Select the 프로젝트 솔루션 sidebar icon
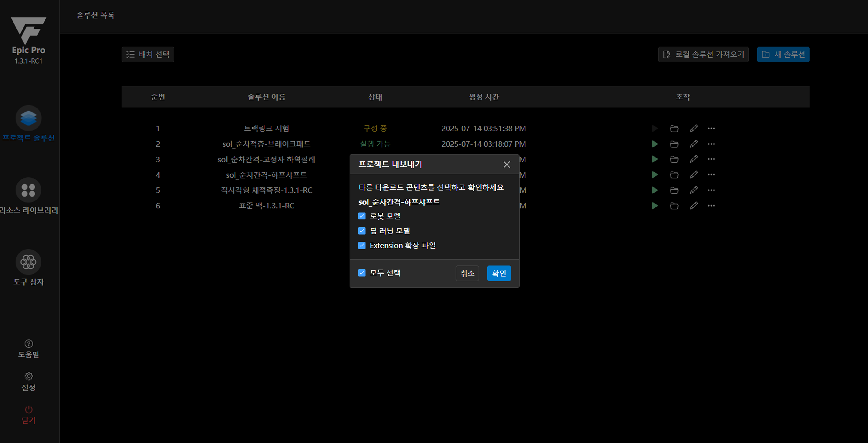Screen dimensions: 868x443 point(28,118)
